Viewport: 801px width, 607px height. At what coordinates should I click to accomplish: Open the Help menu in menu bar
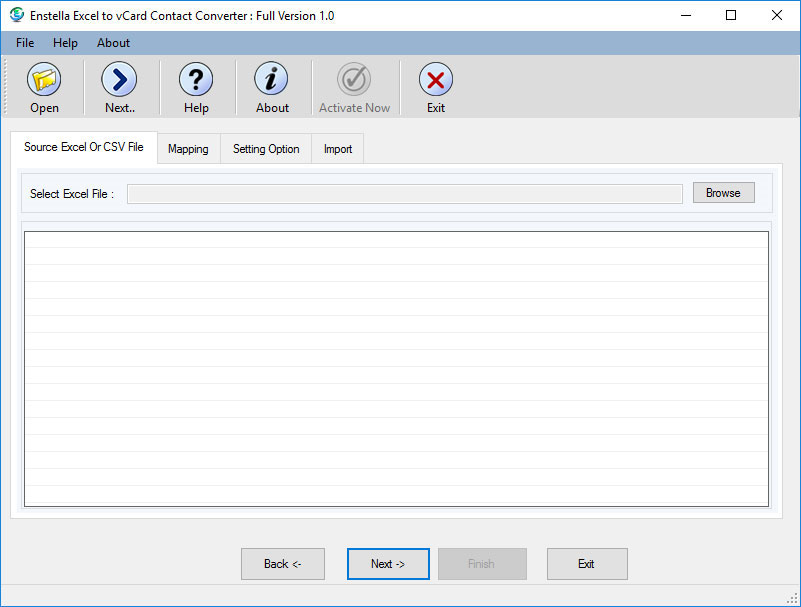pyautogui.click(x=65, y=43)
